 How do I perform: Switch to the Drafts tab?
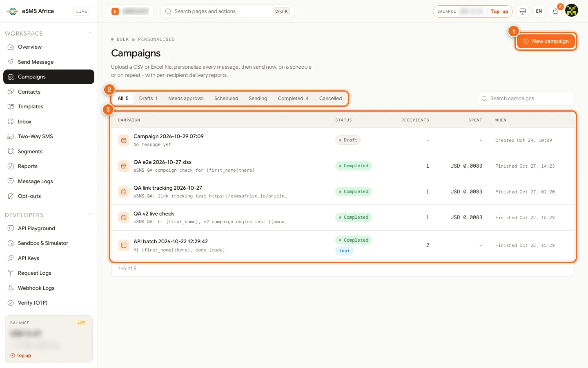tap(148, 99)
